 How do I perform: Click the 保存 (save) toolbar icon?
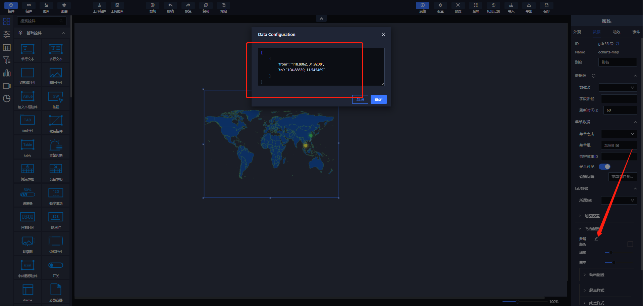click(546, 7)
